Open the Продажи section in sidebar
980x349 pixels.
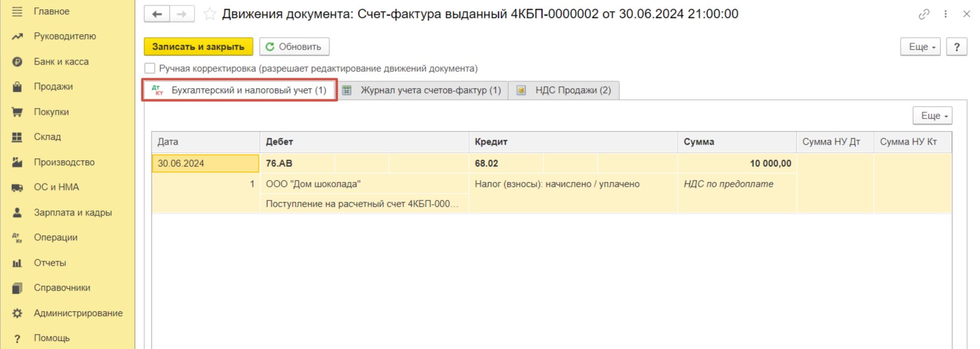tap(53, 86)
